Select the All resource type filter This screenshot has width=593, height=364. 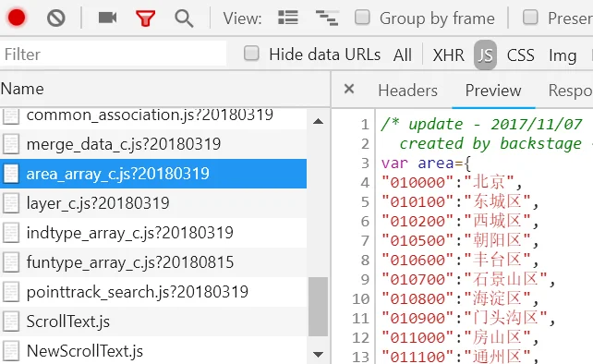pos(403,55)
